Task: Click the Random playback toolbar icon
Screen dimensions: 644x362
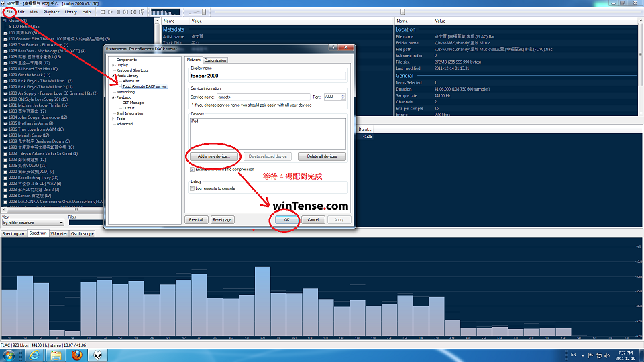Action: tap(142, 12)
